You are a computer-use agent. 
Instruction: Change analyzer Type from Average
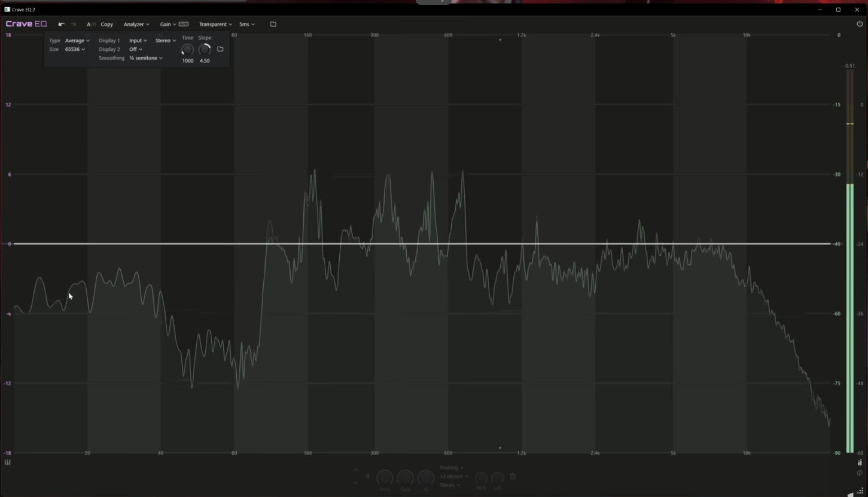(x=77, y=41)
